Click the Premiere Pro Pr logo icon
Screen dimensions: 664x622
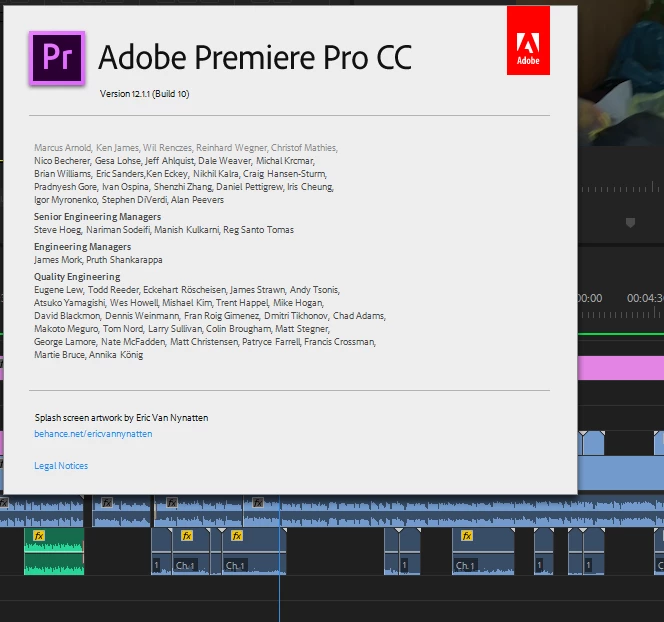[x=57, y=58]
